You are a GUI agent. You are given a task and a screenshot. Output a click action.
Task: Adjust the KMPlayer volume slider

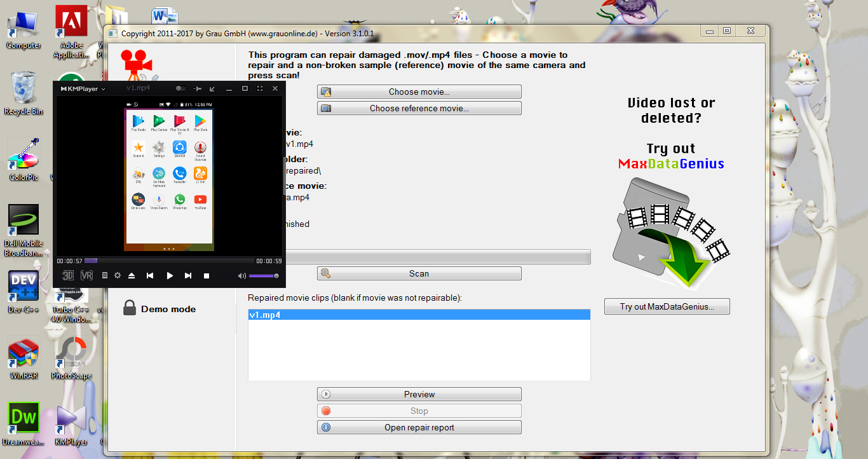[263, 276]
